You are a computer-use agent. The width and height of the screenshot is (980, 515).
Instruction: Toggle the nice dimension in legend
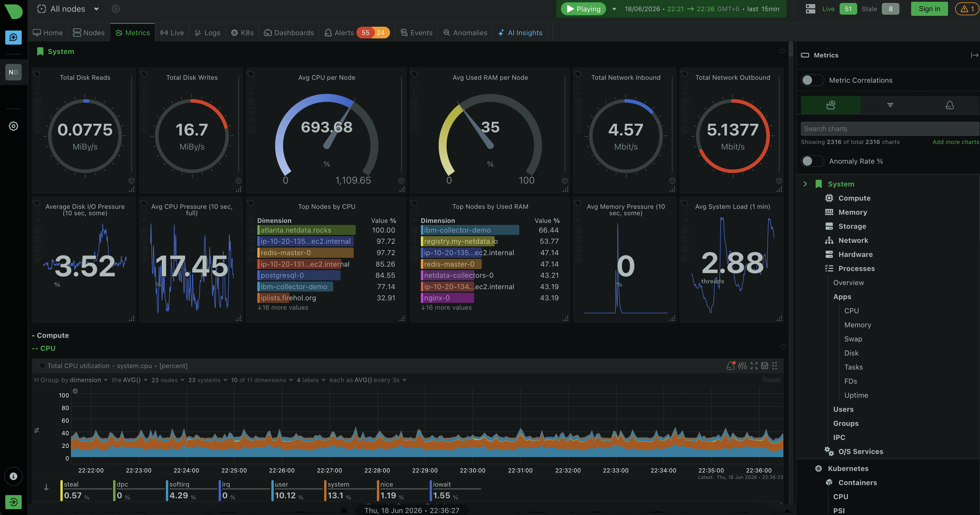point(402,491)
